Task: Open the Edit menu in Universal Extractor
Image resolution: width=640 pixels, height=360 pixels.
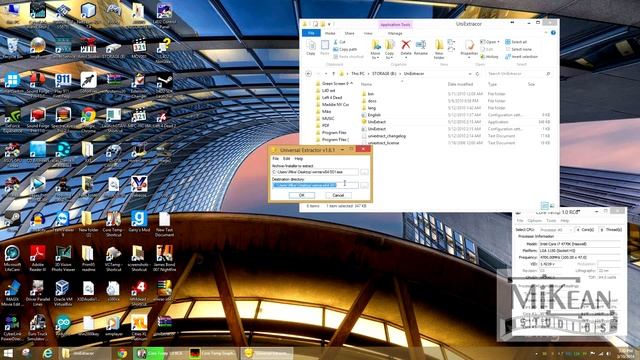Action: pyautogui.click(x=287, y=159)
